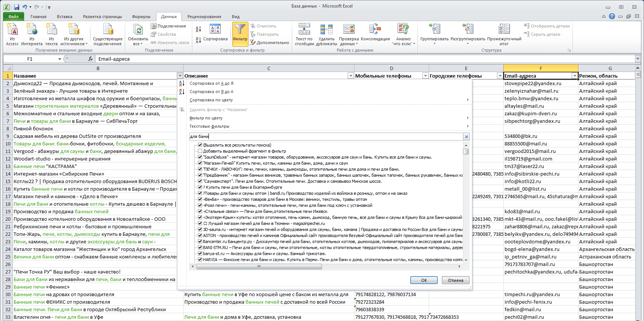Click OK in the filter popup

tap(424, 280)
